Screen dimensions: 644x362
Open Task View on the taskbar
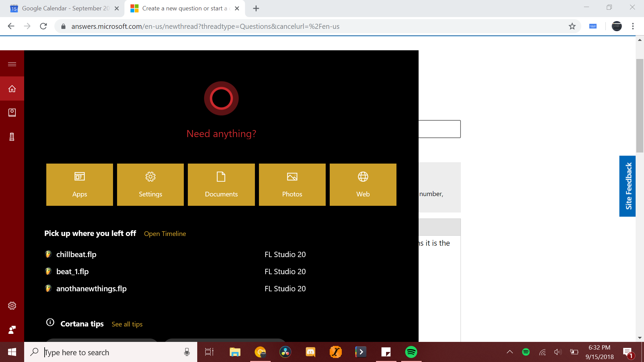(x=209, y=352)
